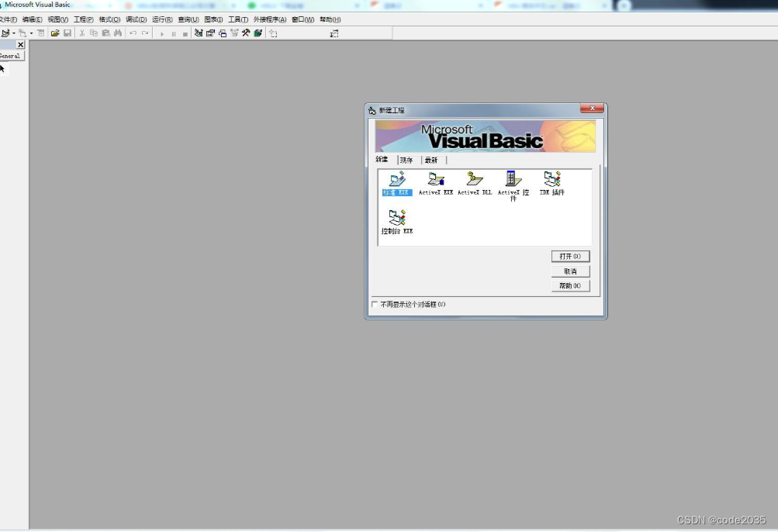
Task: Open the 文件(F) menu
Action: click(x=8, y=19)
